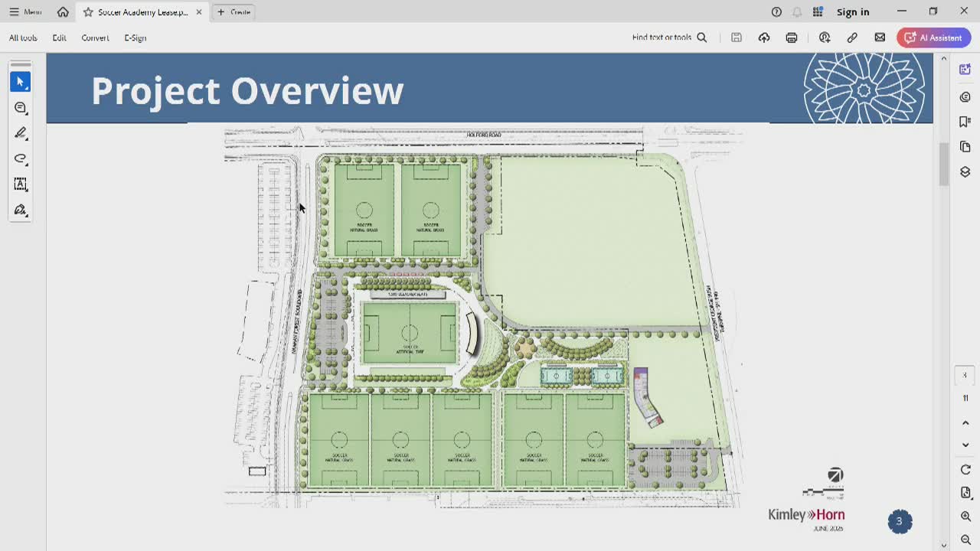Viewport: 980px width, 551px height.
Task: Open the Bookmarks panel
Action: (965, 122)
